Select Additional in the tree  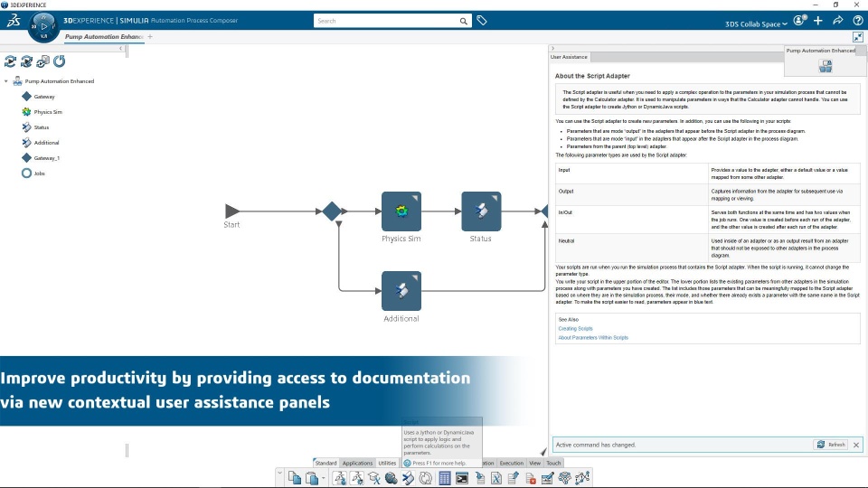point(46,143)
